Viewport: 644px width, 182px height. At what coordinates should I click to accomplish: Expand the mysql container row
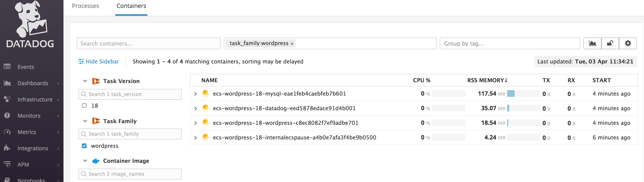pos(195,94)
